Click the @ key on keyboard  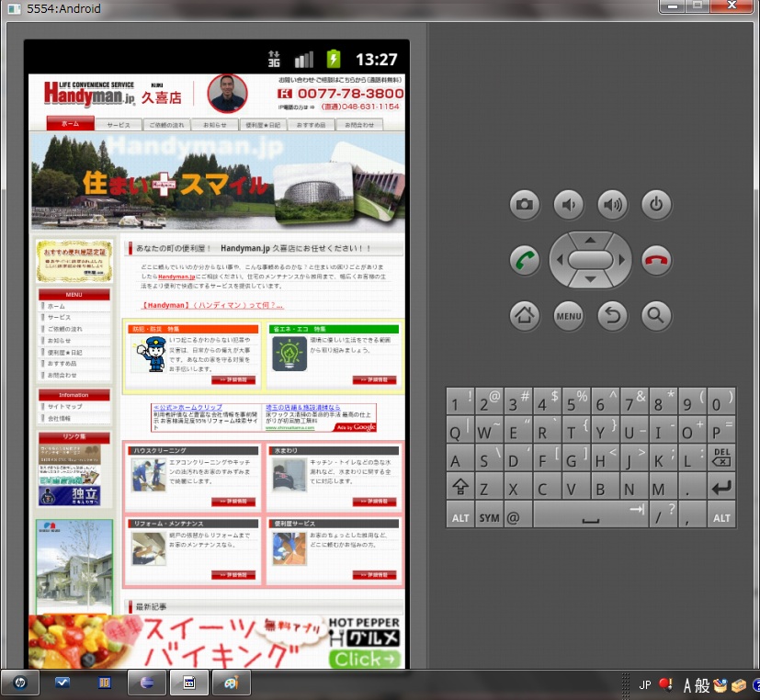click(518, 516)
